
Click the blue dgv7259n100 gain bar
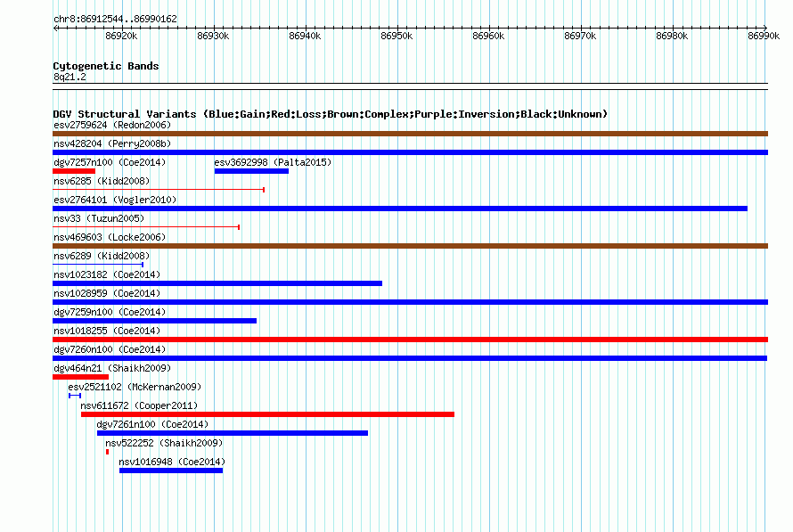155,321
